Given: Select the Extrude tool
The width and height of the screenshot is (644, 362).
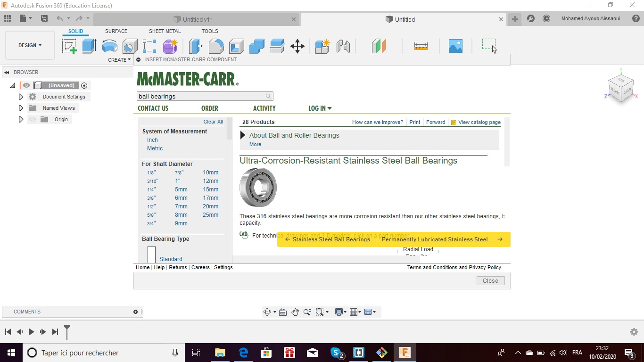Looking at the screenshot, I should (x=89, y=46).
